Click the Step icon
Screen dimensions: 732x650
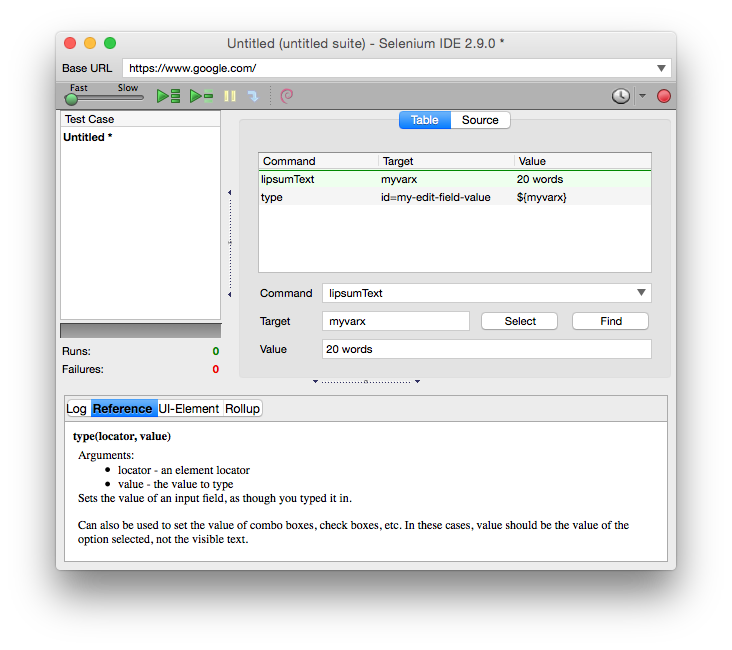[253, 96]
